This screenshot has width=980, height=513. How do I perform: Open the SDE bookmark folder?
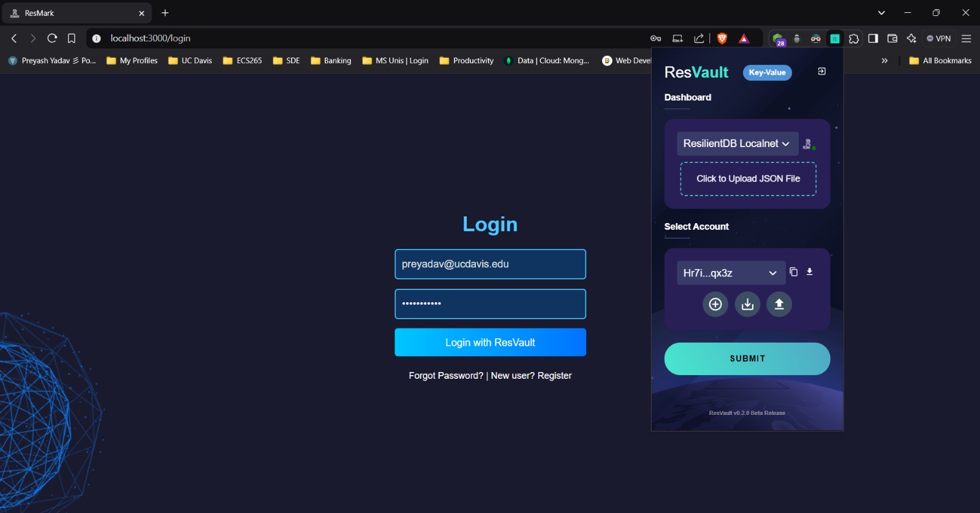pyautogui.click(x=287, y=61)
